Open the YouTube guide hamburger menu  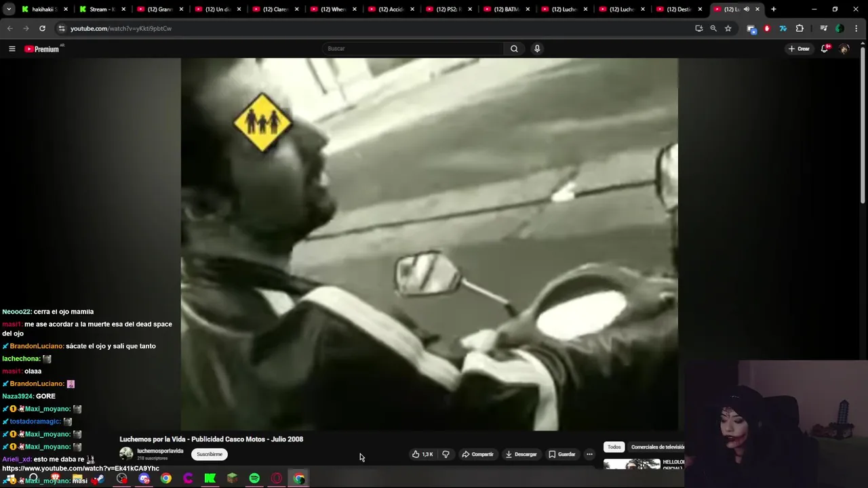tap(12, 49)
